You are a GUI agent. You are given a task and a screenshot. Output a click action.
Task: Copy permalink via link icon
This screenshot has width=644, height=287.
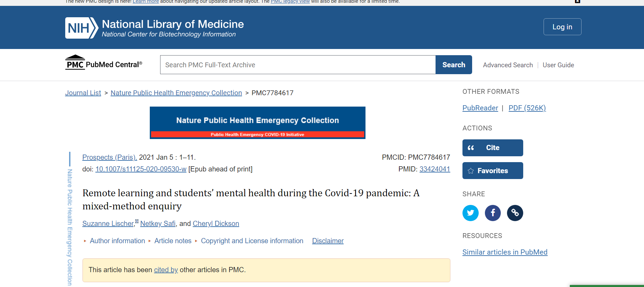[x=515, y=213]
